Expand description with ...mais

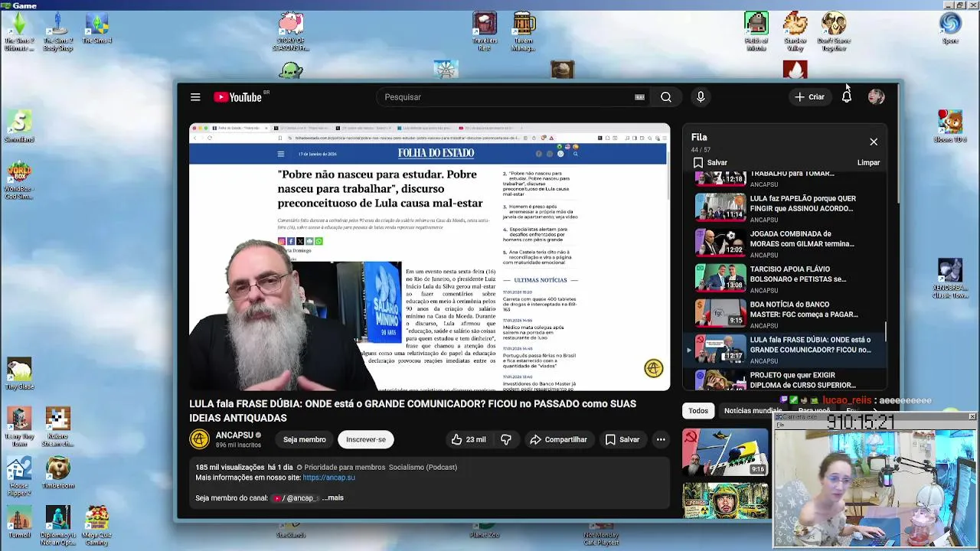click(x=332, y=497)
